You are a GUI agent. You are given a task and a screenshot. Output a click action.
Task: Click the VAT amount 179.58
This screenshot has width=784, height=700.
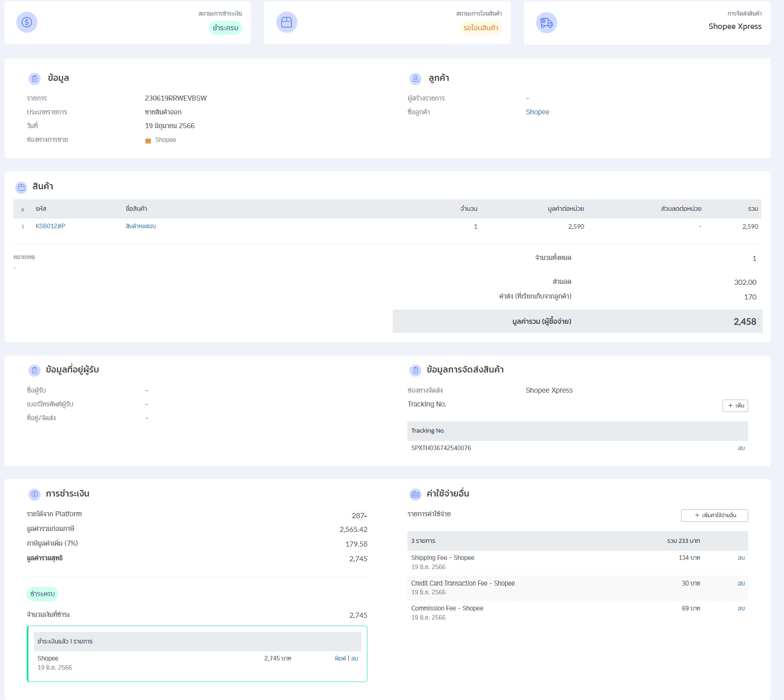(x=356, y=544)
